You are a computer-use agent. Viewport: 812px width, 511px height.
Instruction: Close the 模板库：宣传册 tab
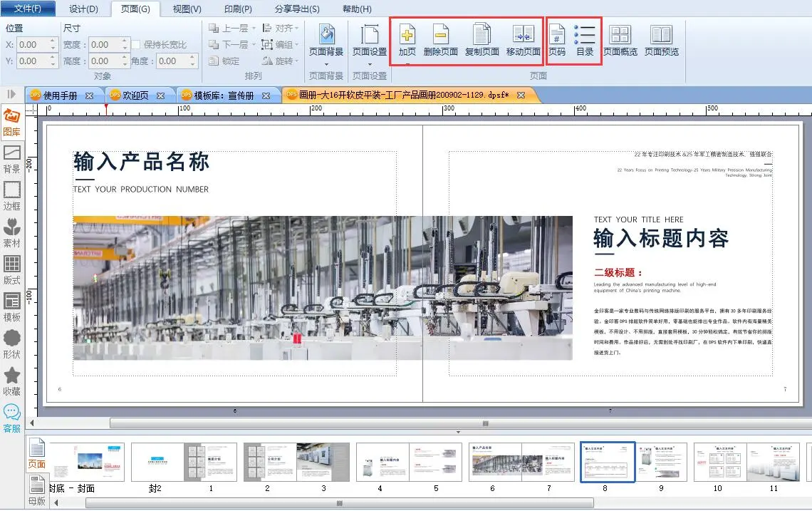(x=266, y=95)
